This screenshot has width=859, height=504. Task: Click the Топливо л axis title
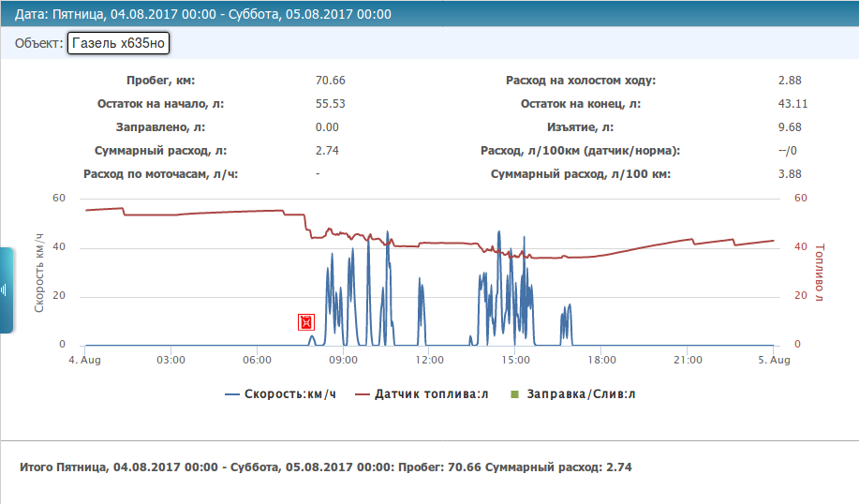tap(820, 273)
